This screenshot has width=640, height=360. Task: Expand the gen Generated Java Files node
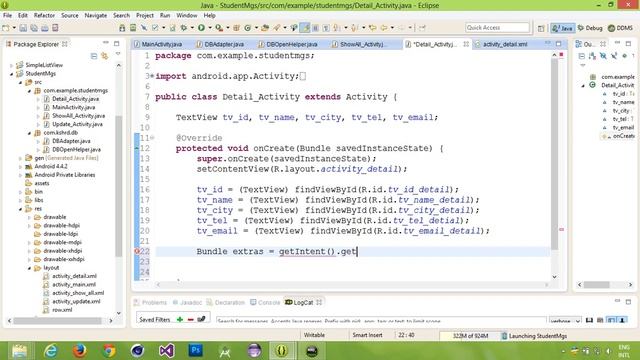(x=20, y=158)
